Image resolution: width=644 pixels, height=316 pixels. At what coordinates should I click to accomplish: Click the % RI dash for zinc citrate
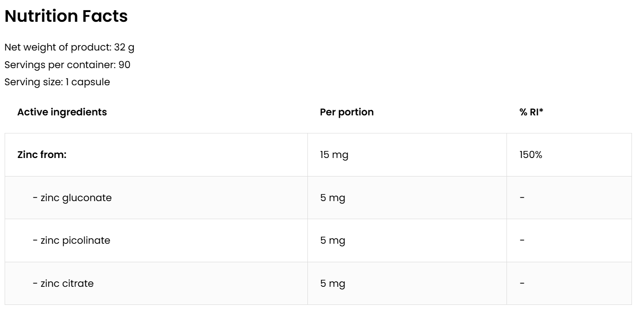(522, 284)
